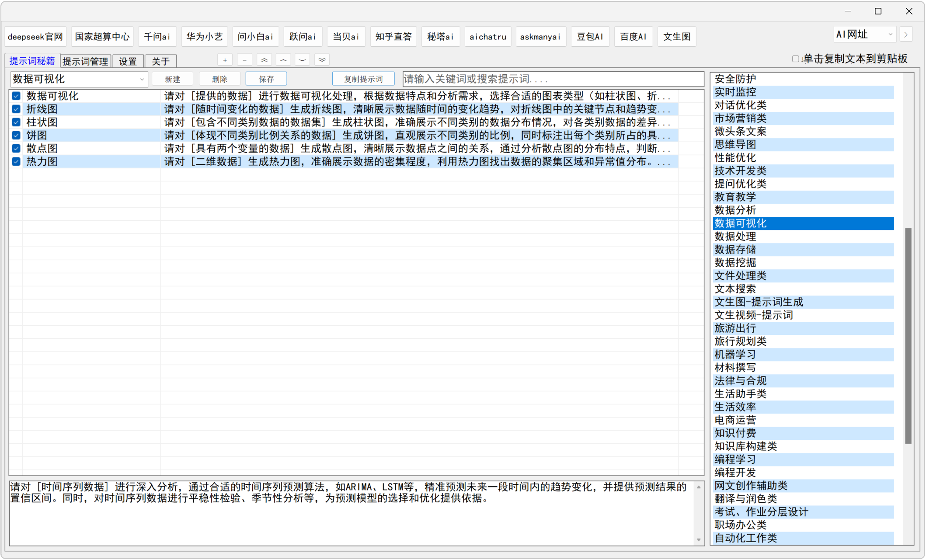This screenshot has height=560, width=926.
Task: Click the move-down single chevron icon
Action: point(303,60)
